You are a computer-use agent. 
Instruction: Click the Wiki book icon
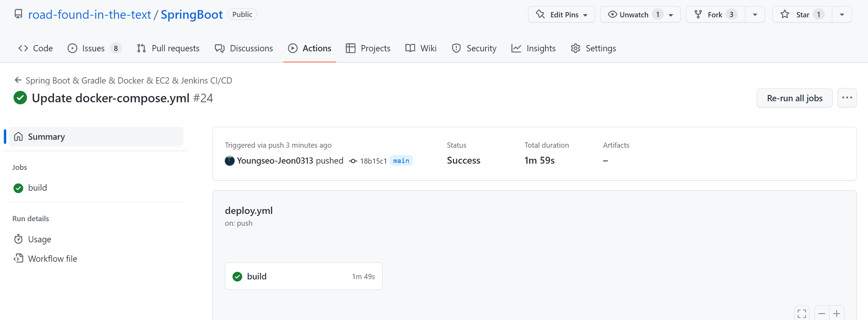pyautogui.click(x=410, y=48)
